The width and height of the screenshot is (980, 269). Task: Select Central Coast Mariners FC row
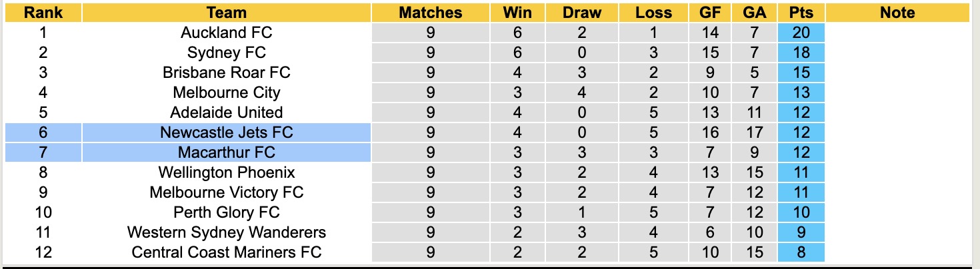226,252
